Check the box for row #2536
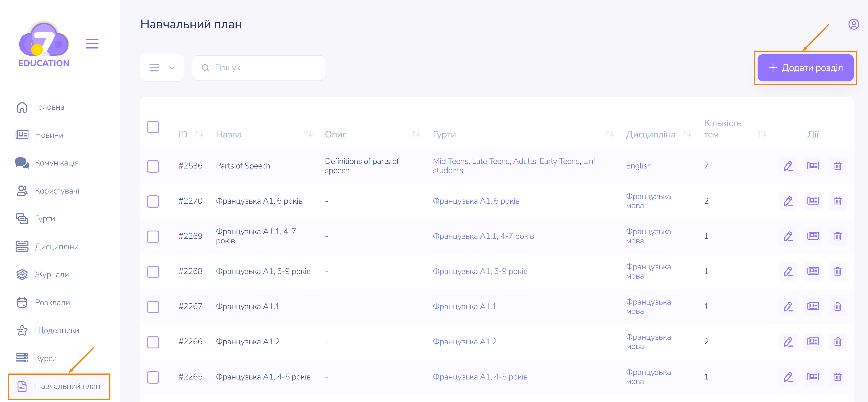 [x=153, y=166]
